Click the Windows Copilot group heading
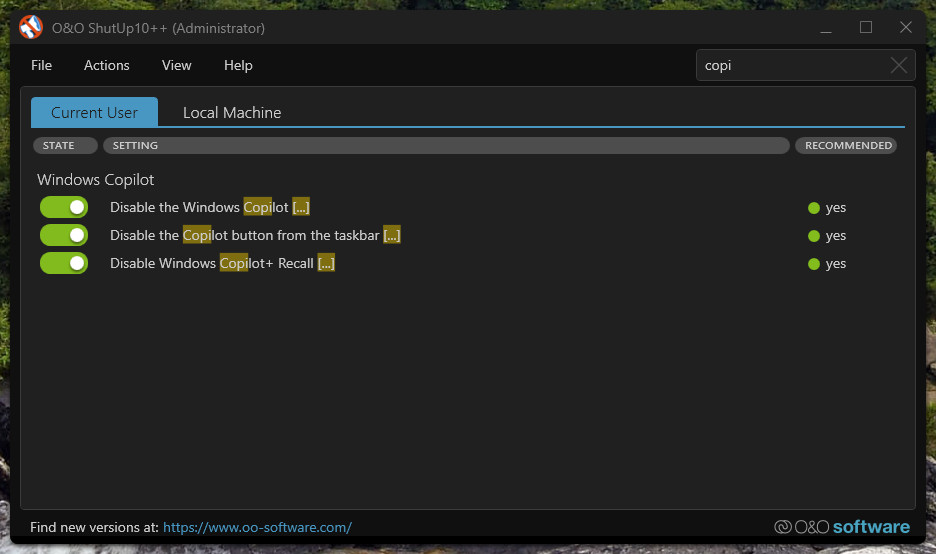The image size is (936, 554). click(96, 180)
